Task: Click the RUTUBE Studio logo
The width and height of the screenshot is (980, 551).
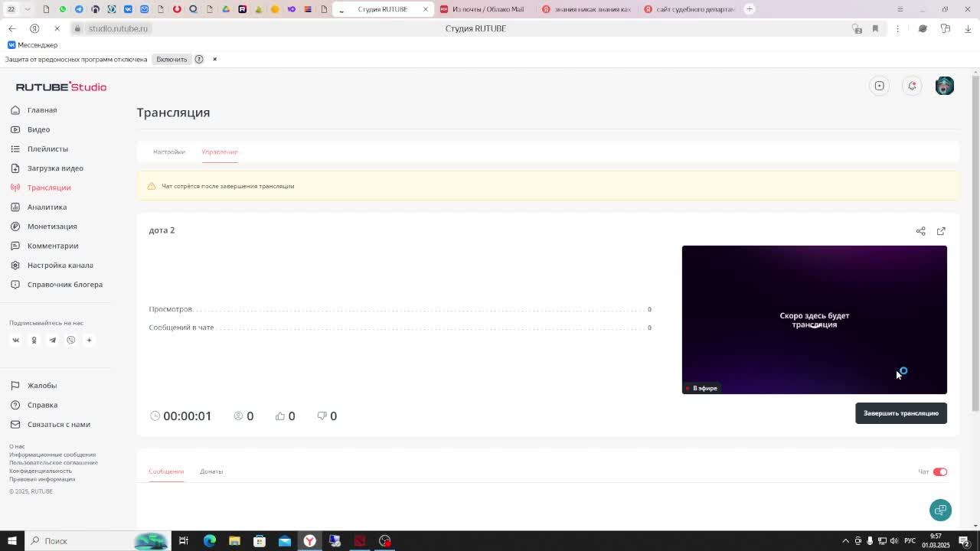Action: pyautogui.click(x=61, y=86)
